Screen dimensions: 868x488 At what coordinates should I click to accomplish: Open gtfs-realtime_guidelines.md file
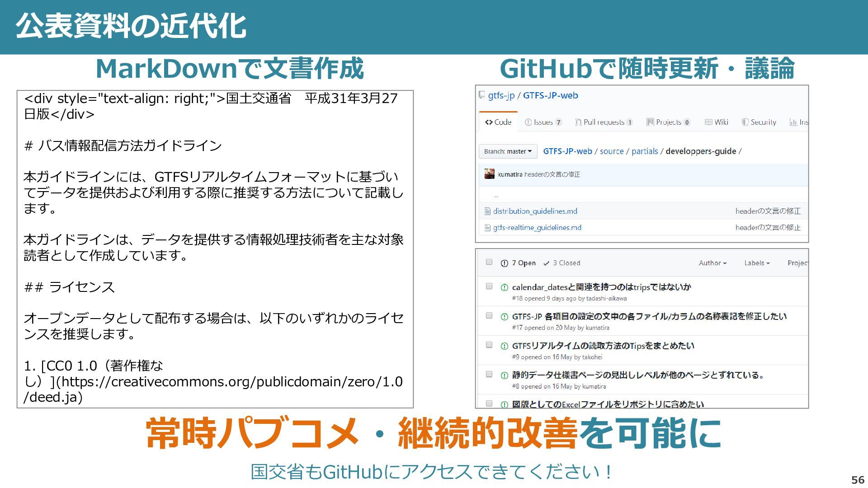pos(537,228)
